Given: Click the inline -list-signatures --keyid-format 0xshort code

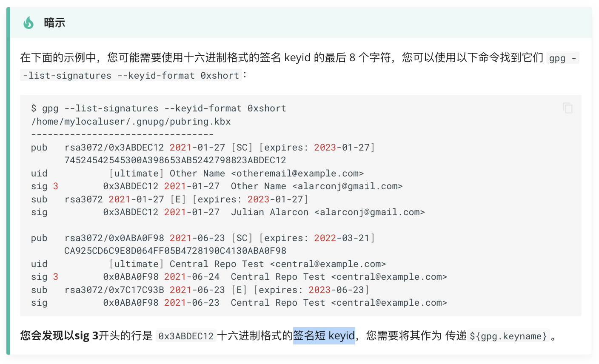Looking at the screenshot, I should [131, 76].
